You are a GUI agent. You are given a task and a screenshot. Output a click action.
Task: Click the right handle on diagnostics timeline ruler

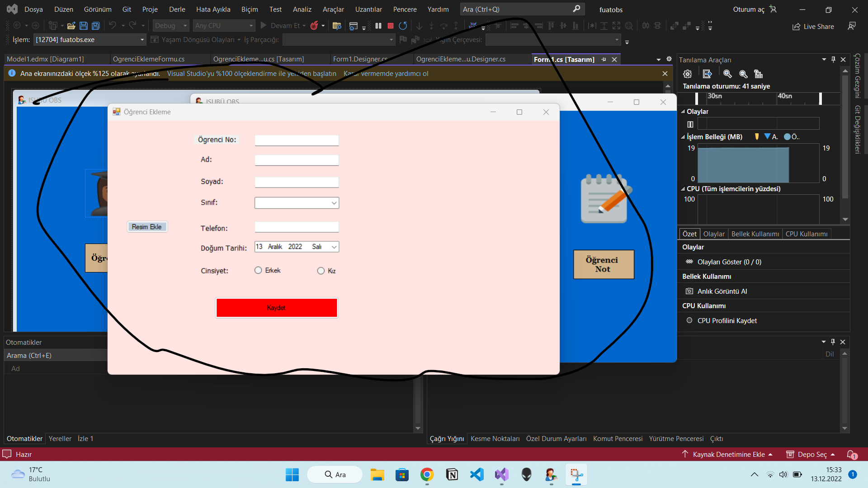(x=820, y=98)
